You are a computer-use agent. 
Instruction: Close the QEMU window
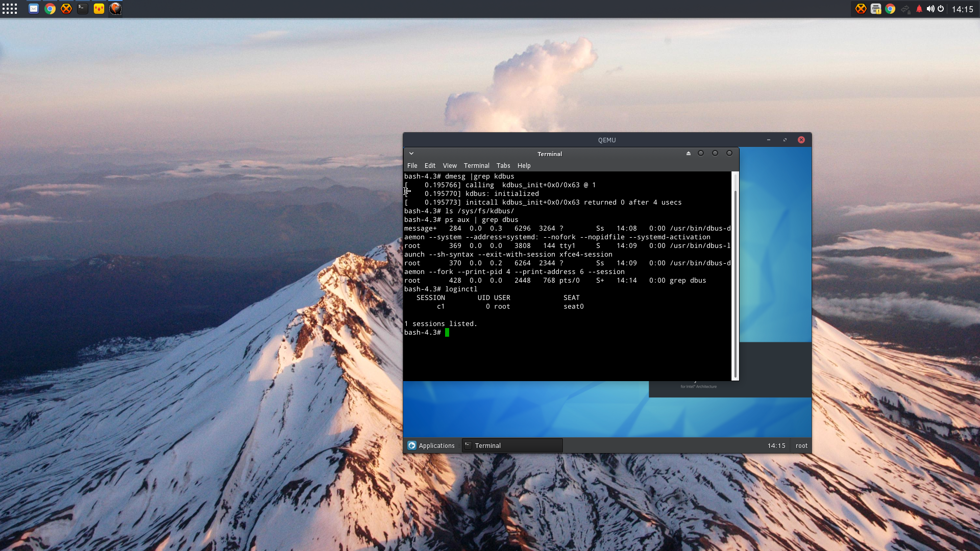click(801, 140)
